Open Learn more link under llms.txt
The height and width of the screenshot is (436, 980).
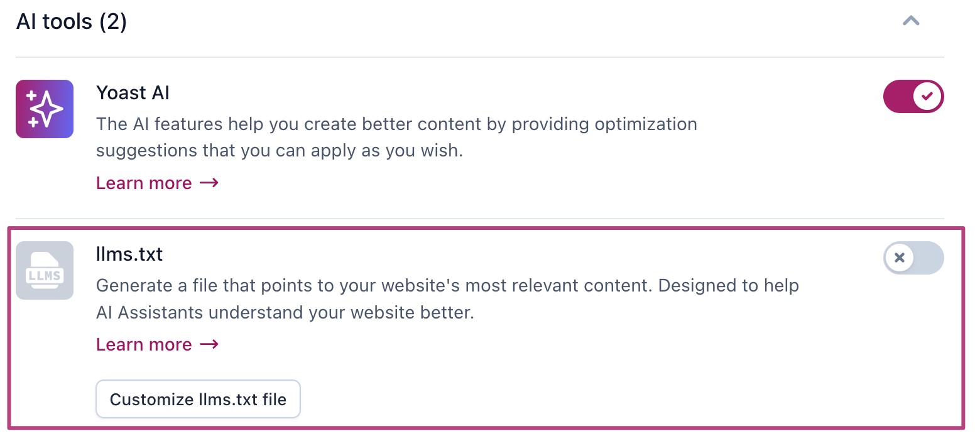144,344
